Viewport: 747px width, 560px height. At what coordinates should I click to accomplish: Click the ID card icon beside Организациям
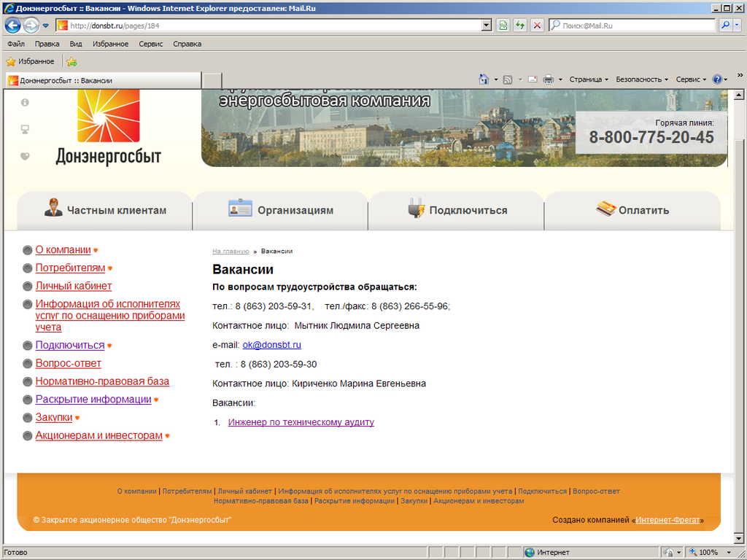240,208
